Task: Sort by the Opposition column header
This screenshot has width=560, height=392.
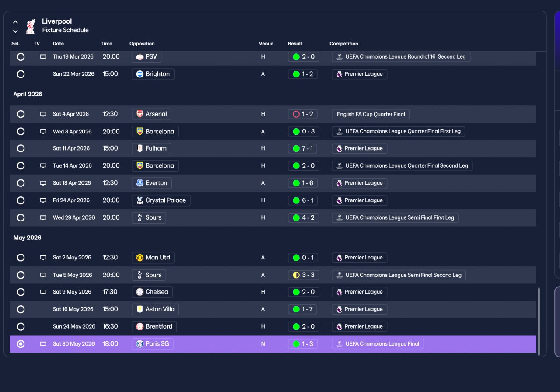Action: pyautogui.click(x=142, y=44)
